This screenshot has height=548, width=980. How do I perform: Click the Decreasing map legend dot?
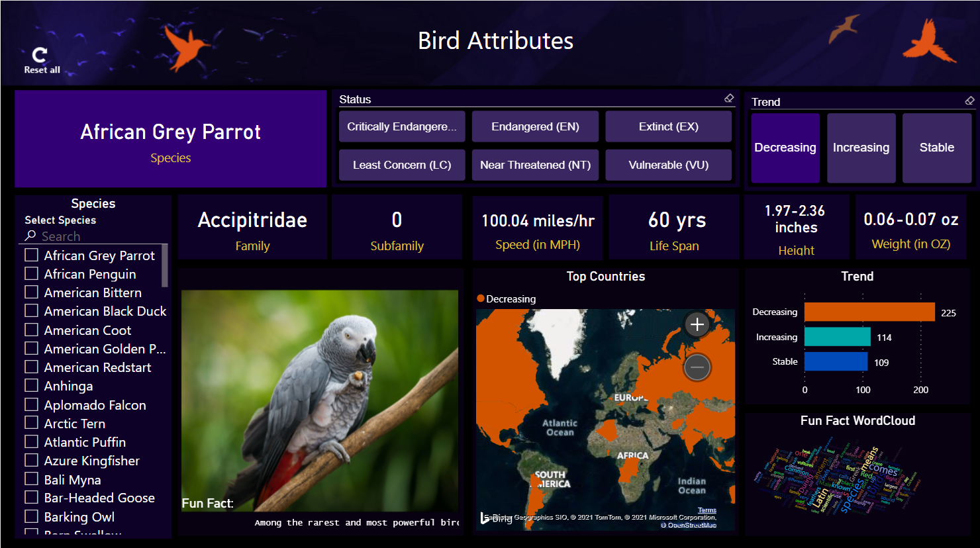pos(481,298)
